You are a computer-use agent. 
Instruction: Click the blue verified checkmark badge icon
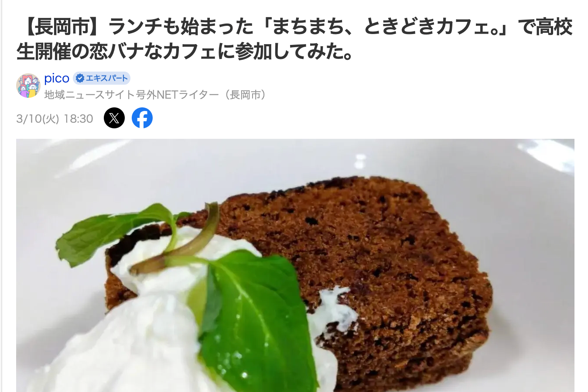[80, 79]
